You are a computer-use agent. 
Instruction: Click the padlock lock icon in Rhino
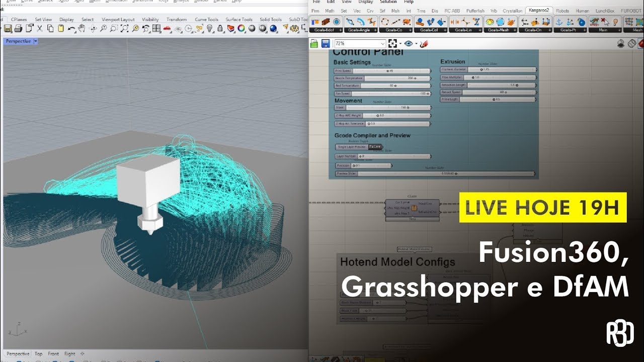[x=220, y=28]
